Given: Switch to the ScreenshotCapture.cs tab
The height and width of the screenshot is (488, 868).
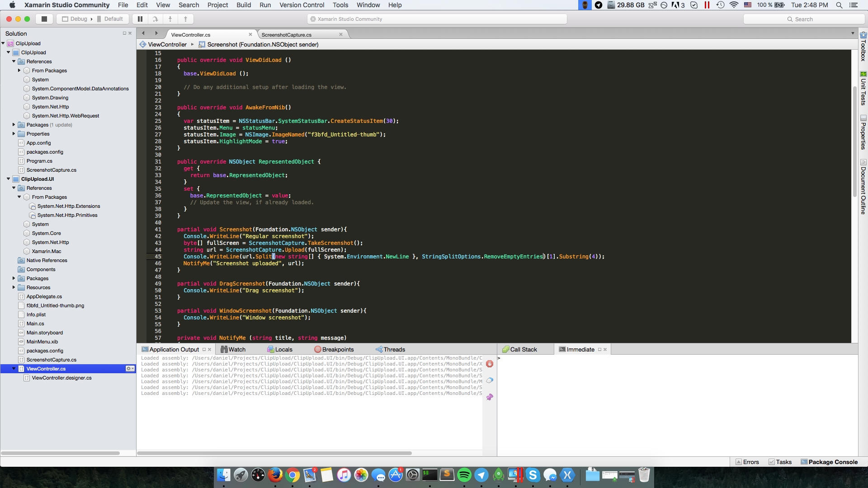Looking at the screenshot, I should [287, 35].
